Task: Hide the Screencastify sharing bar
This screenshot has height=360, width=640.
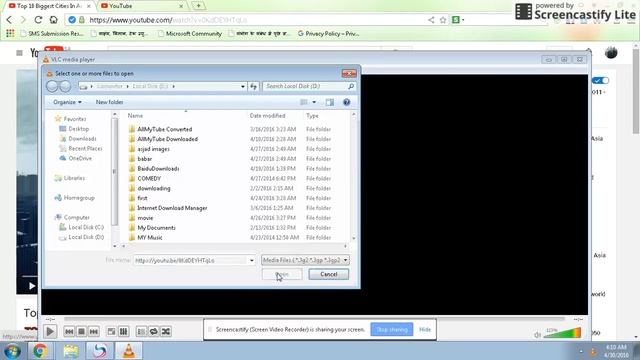Action: 425,329
